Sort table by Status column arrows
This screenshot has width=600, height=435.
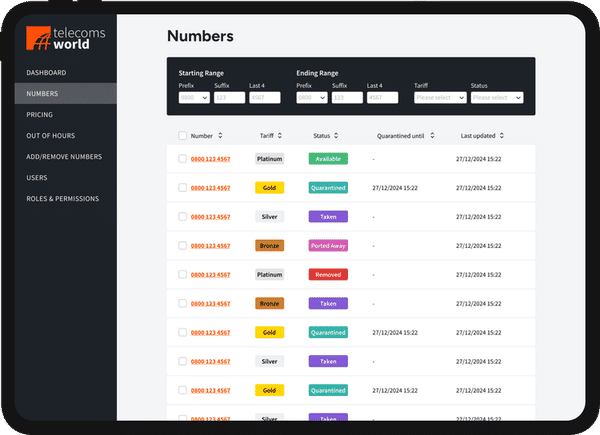pos(336,135)
